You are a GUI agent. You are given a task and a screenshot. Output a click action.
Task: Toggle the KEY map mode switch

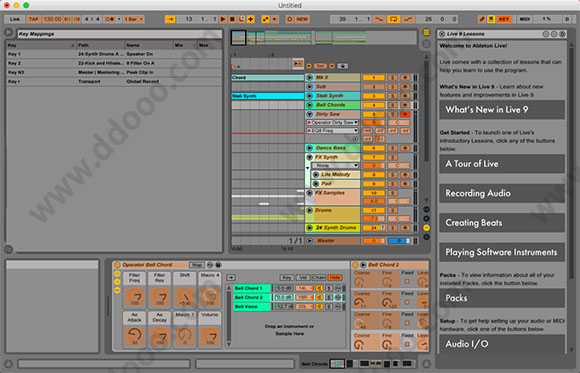[x=504, y=19]
